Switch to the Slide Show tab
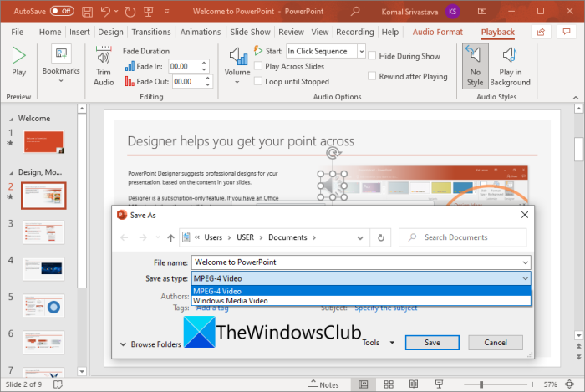Image resolution: width=585 pixels, height=392 pixels. pos(250,32)
